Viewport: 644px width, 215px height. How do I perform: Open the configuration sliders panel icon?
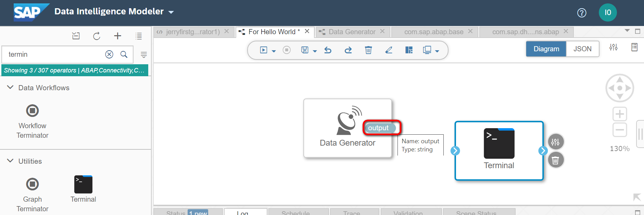[614, 47]
